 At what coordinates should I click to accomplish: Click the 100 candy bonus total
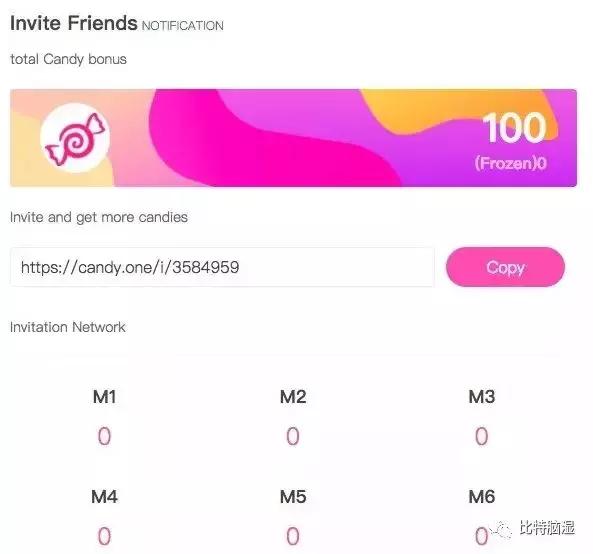pyautogui.click(x=514, y=128)
